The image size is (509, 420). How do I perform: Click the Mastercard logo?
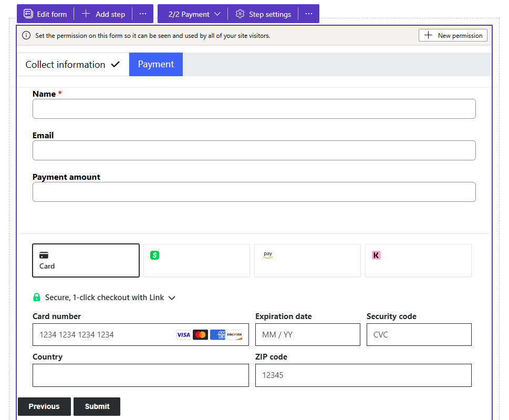click(x=200, y=334)
